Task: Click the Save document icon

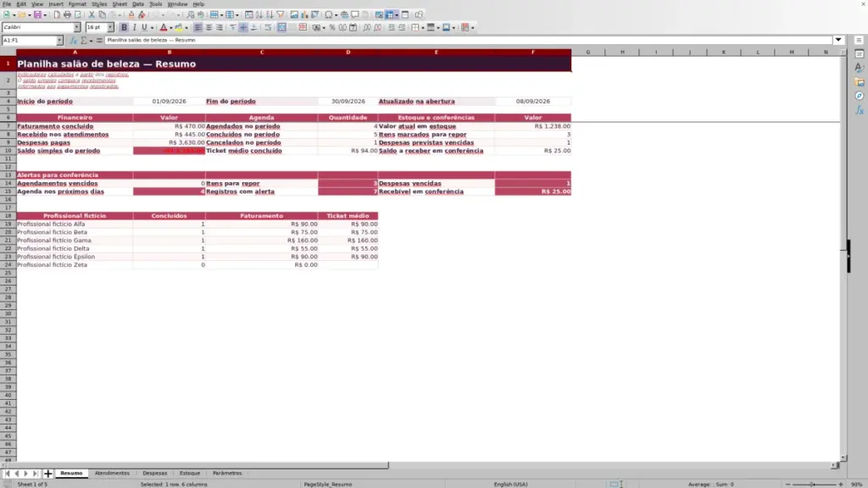Action: (37, 15)
